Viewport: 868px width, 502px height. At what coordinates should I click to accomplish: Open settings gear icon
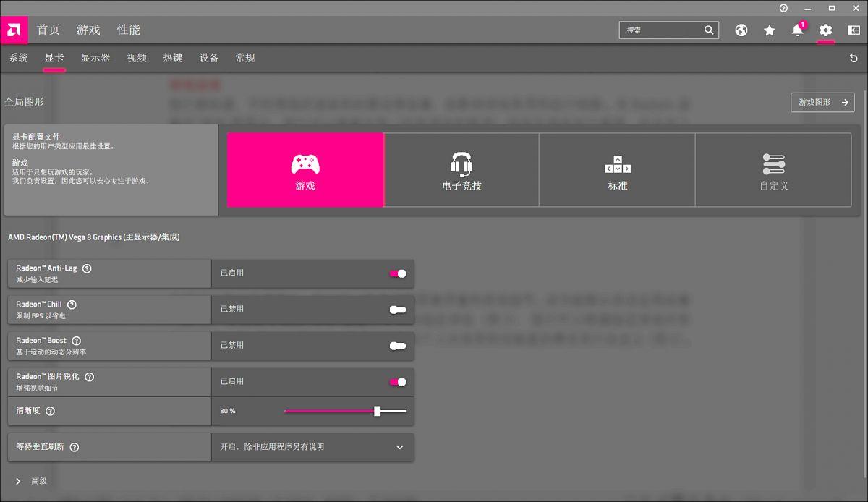826,30
